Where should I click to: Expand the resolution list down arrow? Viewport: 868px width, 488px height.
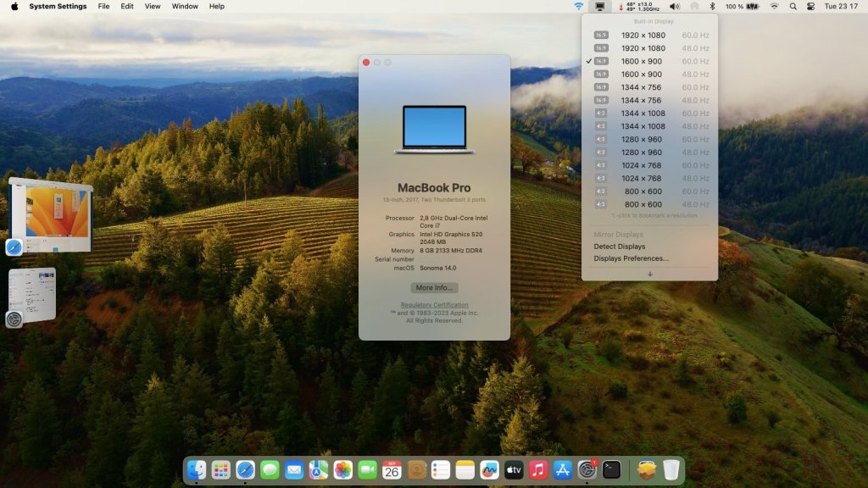pyautogui.click(x=649, y=274)
